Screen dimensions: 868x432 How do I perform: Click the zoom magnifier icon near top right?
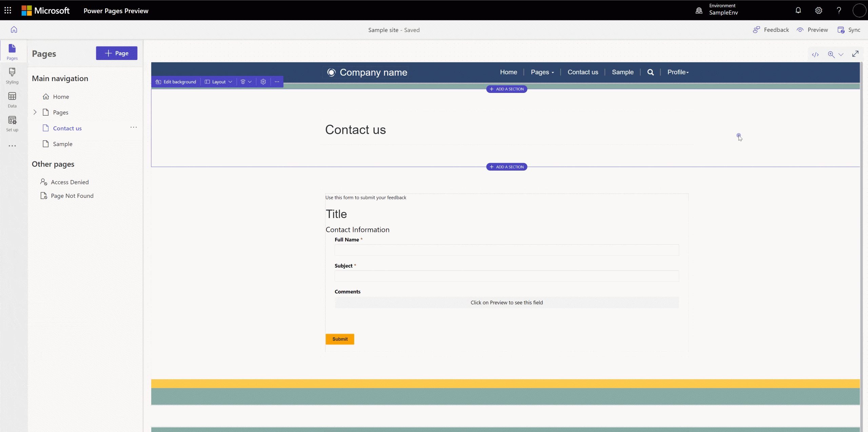[x=832, y=54]
